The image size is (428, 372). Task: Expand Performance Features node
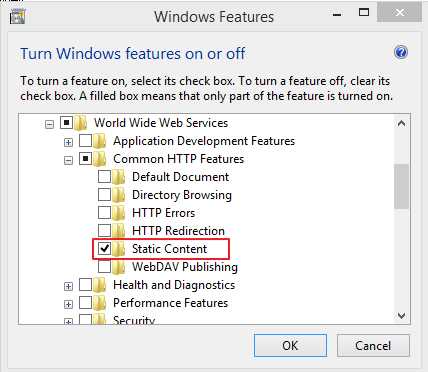pyautogui.click(x=68, y=304)
